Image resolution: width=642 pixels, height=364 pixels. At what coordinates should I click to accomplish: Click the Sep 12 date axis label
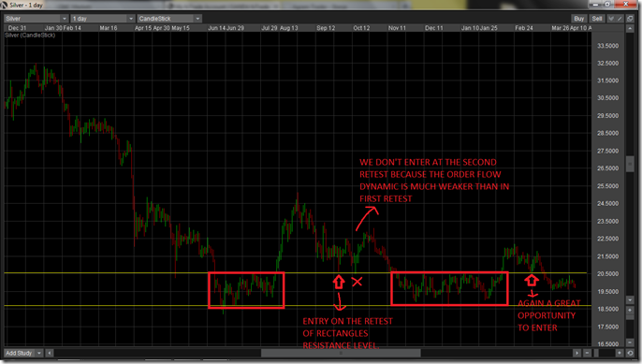[326, 28]
